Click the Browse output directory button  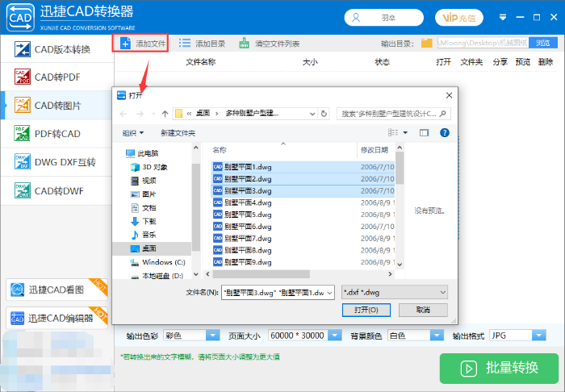coord(543,44)
